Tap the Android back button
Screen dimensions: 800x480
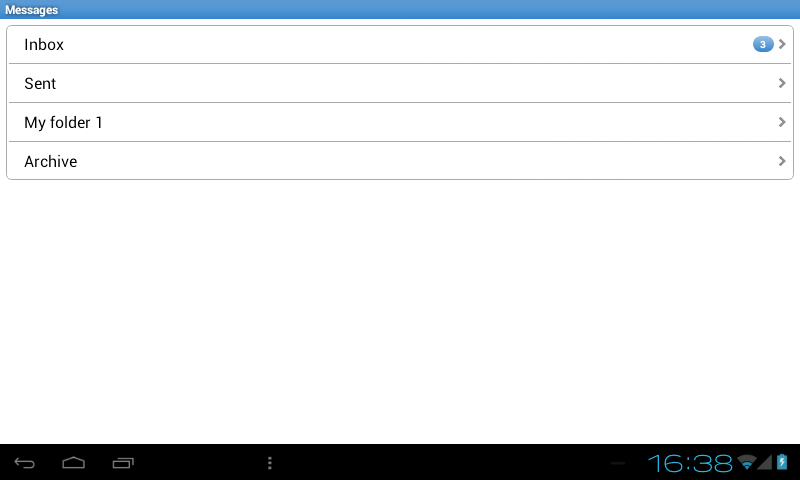[x=24, y=463]
